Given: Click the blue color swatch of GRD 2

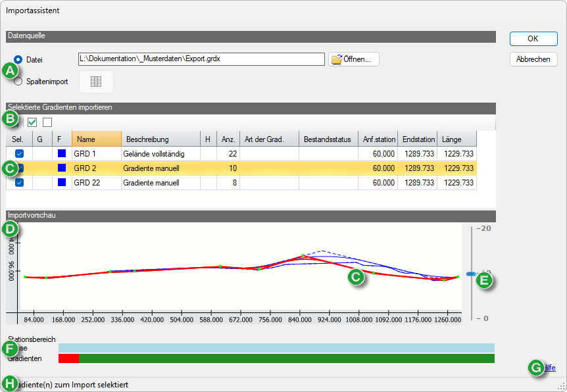Looking at the screenshot, I should (x=62, y=168).
